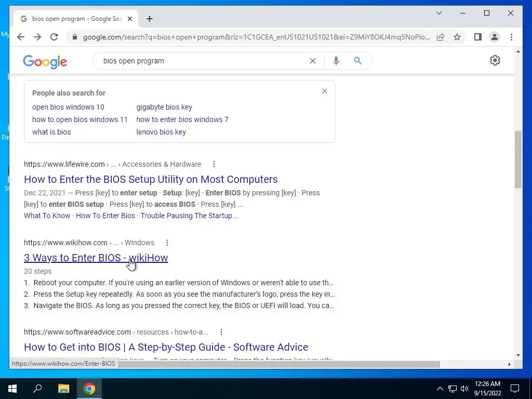
Task: Click the Navigate the BIOS step text
Action: (184, 305)
